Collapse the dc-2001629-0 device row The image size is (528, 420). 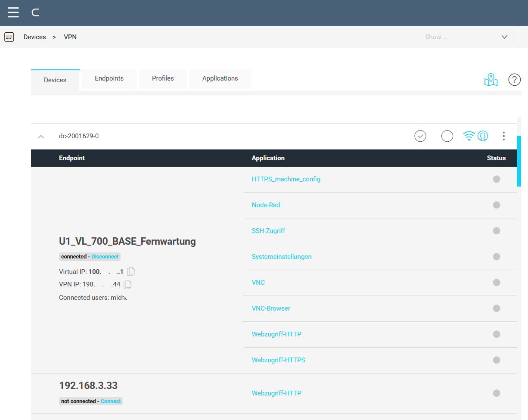tap(41, 136)
